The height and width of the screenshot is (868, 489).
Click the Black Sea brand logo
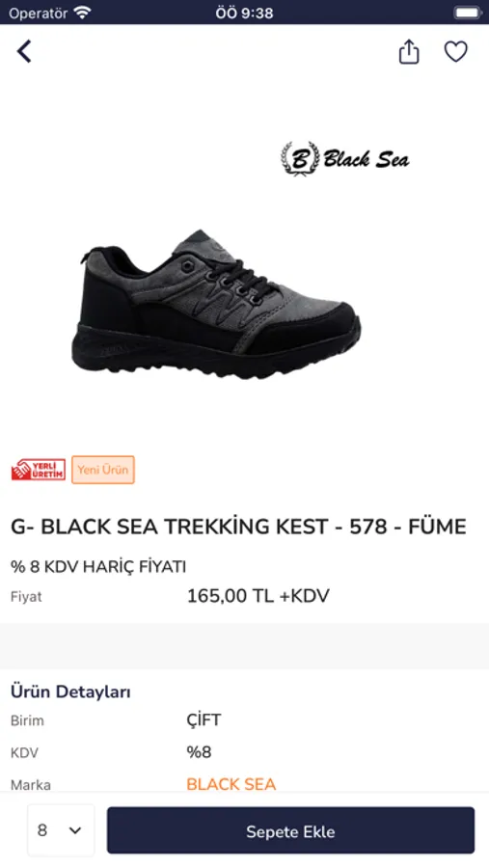coord(345,159)
